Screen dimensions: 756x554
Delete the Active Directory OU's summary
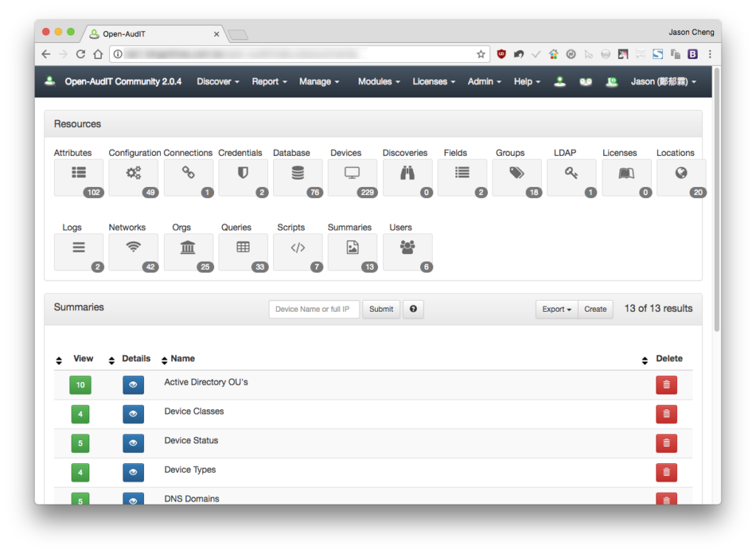point(667,385)
